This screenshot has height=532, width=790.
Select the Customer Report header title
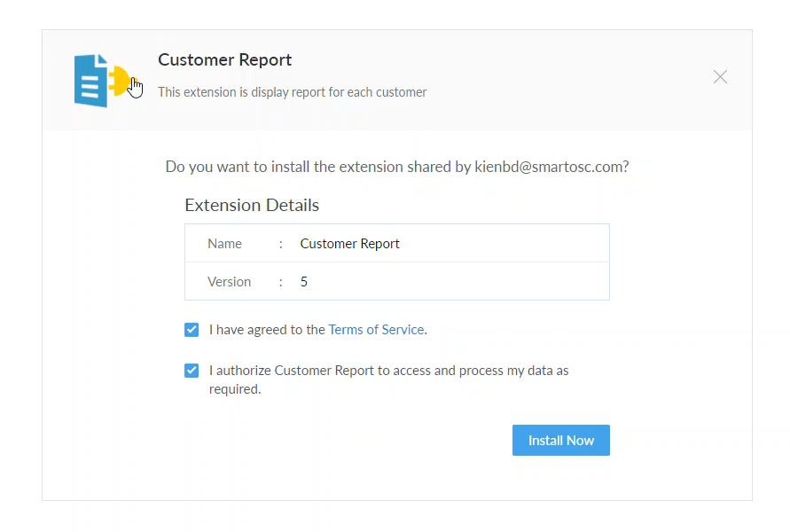pyautogui.click(x=224, y=60)
